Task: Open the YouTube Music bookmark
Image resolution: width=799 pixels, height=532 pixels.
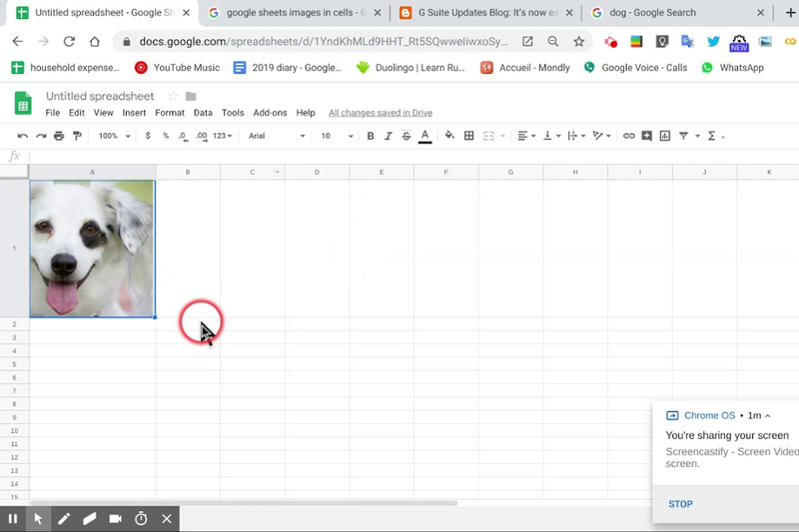Action: pos(177,67)
